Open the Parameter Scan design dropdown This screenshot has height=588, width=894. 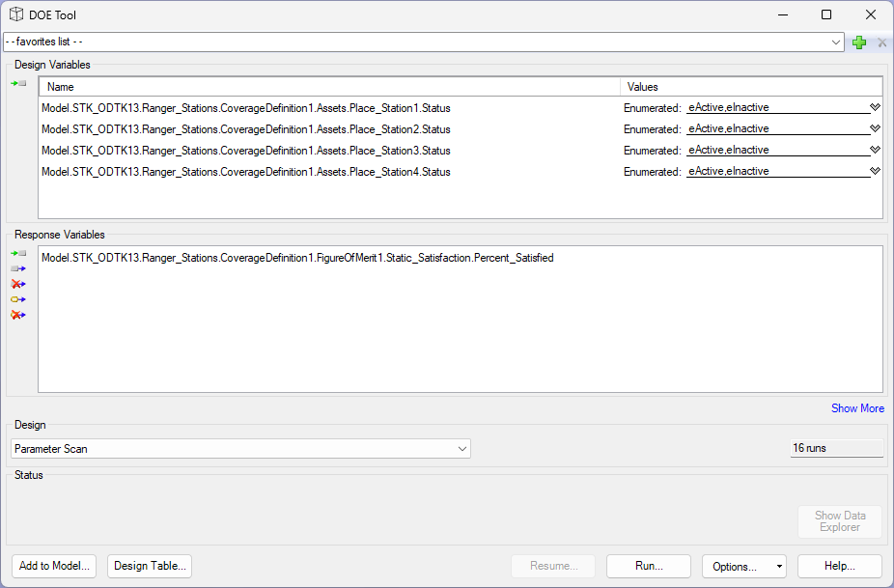[x=462, y=449]
